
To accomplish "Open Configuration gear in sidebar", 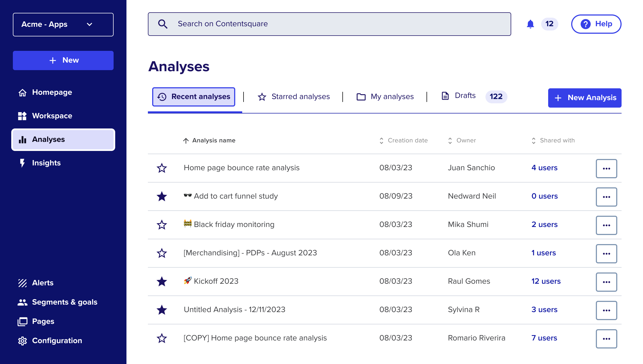I will coord(23,341).
